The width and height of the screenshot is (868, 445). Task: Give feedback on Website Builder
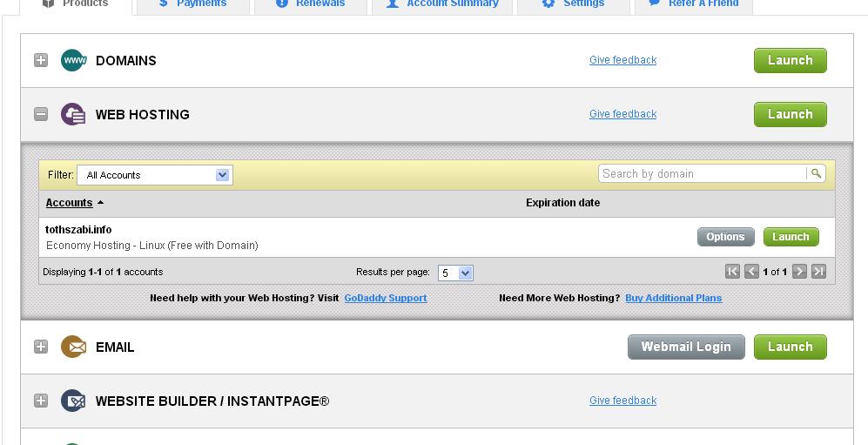[622, 401]
